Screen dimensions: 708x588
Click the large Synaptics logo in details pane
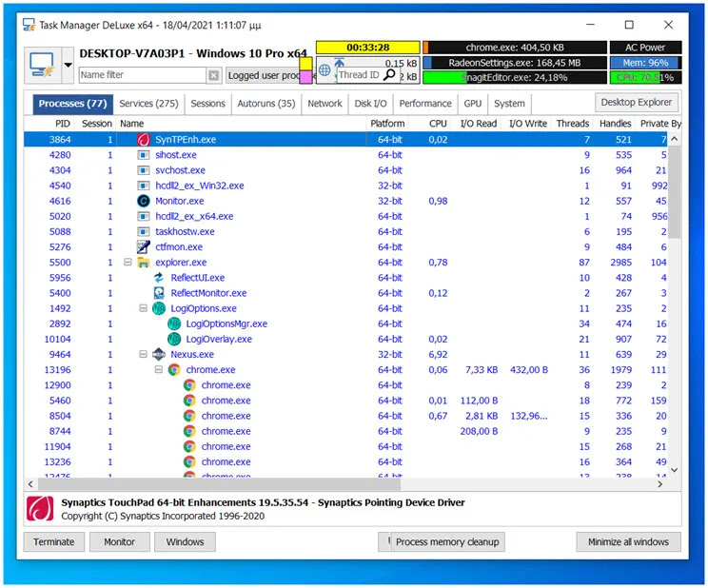(40, 509)
